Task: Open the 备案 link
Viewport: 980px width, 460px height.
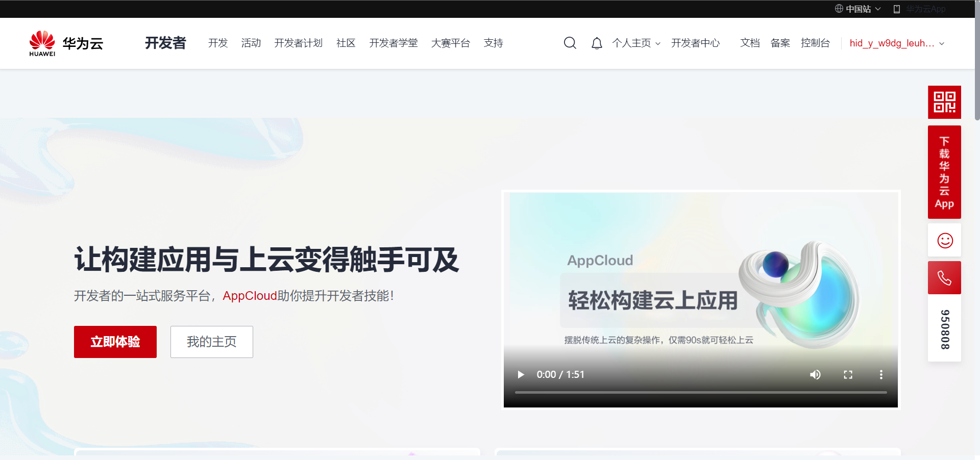Action: 780,43
